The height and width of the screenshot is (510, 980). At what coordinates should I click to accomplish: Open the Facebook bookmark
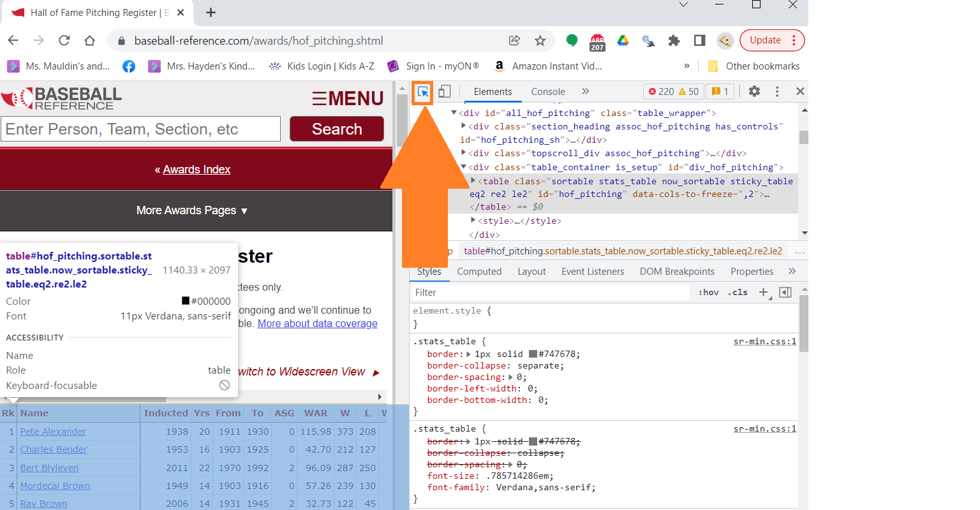[x=129, y=66]
